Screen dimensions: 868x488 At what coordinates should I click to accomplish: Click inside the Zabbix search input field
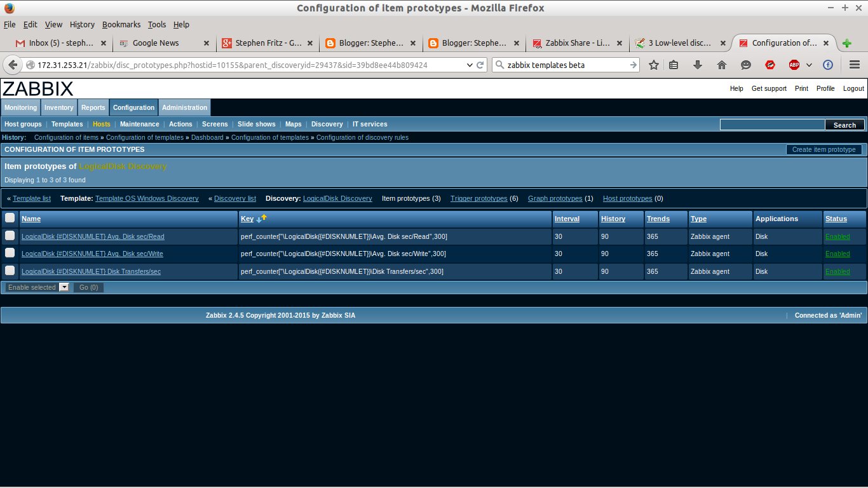tap(772, 124)
